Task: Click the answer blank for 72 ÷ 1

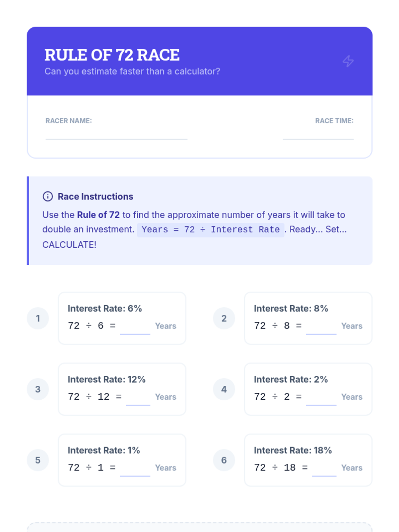Action: click(135, 470)
